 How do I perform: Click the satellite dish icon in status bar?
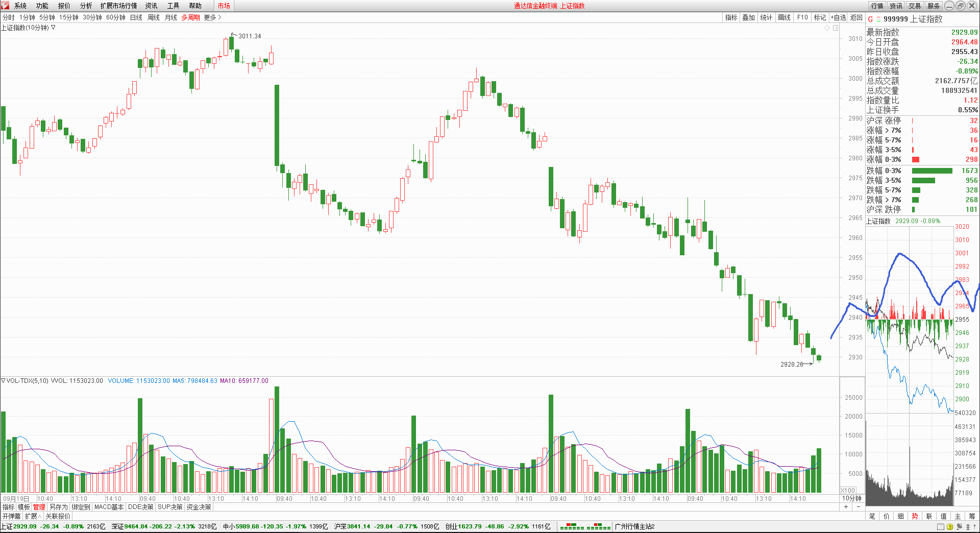coord(959,527)
